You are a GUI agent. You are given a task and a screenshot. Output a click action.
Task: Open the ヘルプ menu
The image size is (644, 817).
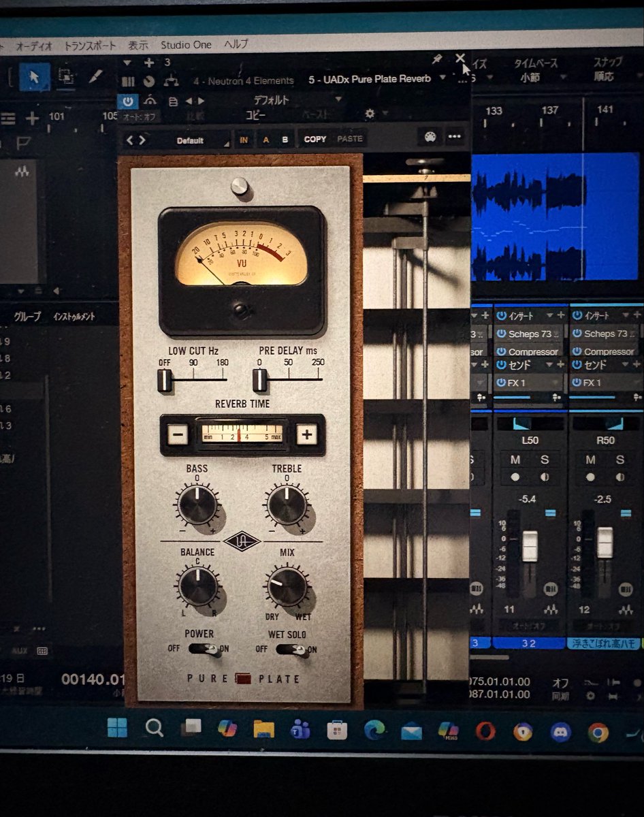pos(236,44)
